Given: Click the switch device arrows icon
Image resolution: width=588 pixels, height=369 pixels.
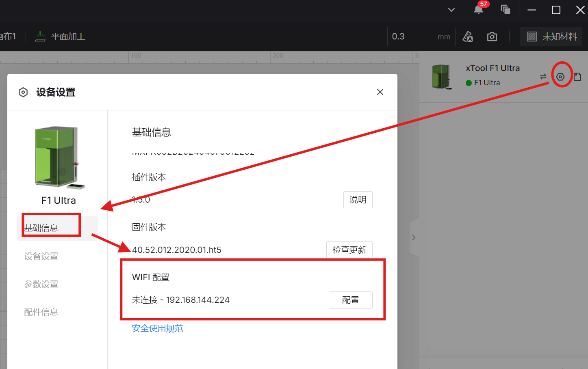Looking at the screenshot, I should click(543, 77).
